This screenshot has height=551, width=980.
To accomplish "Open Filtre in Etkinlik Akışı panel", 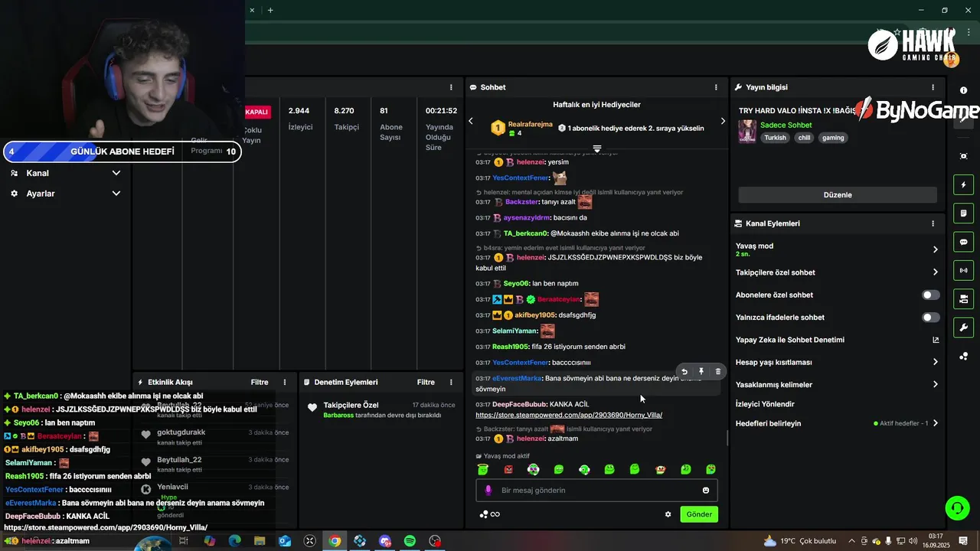I will point(260,382).
